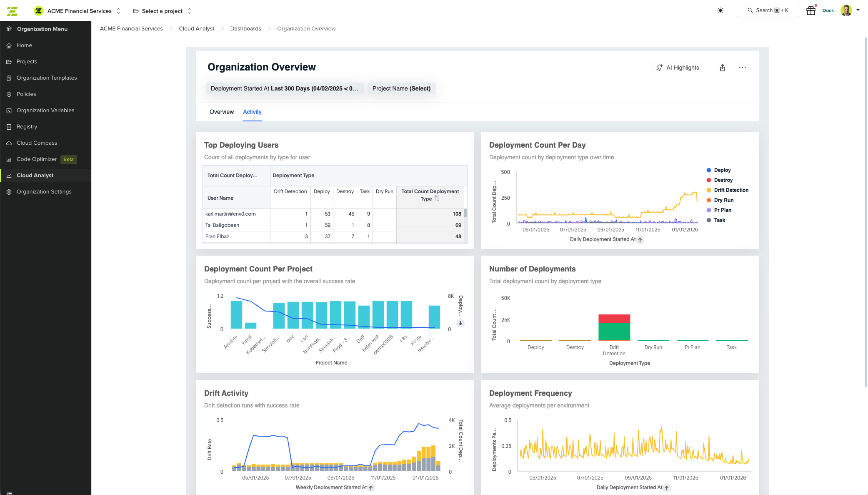868x495 pixels.
Task: Open the Project Name (Select) filter
Action: coord(400,88)
